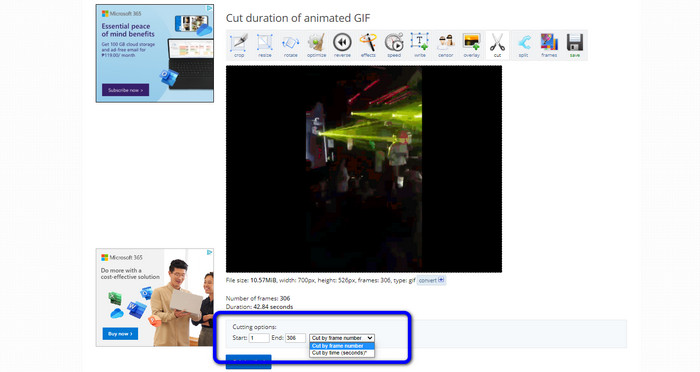
Task: Click AdChoices icon on bottom ad
Action: pyautogui.click(x=209, y=252)
